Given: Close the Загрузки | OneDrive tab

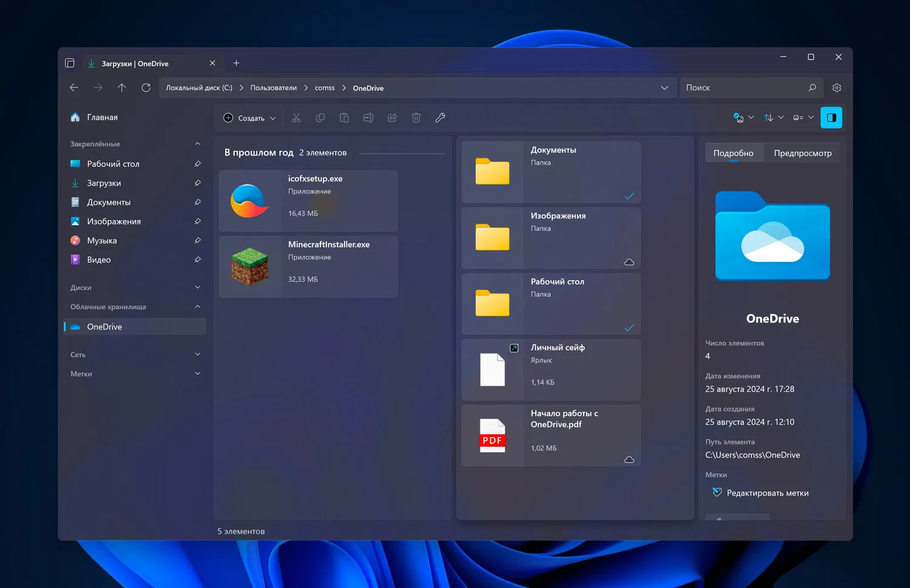Looking at the screenshot, I should point(212,63).
